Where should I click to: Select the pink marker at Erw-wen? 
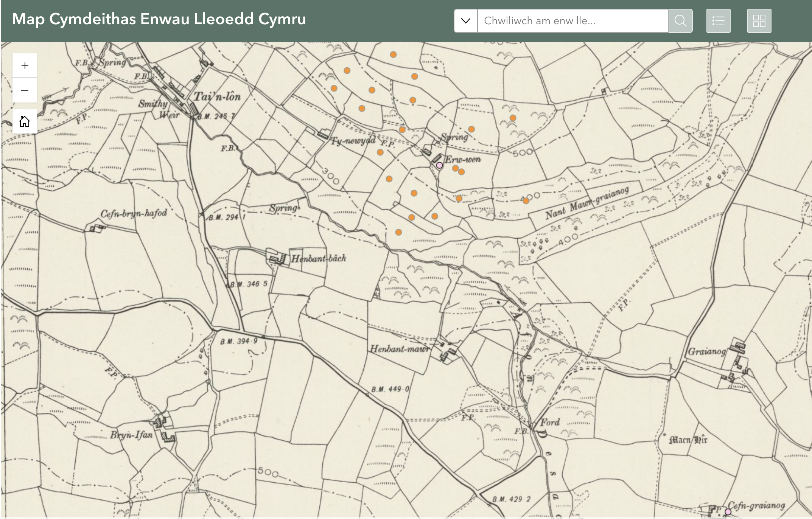pyautogui.click(x=439, y=165)
